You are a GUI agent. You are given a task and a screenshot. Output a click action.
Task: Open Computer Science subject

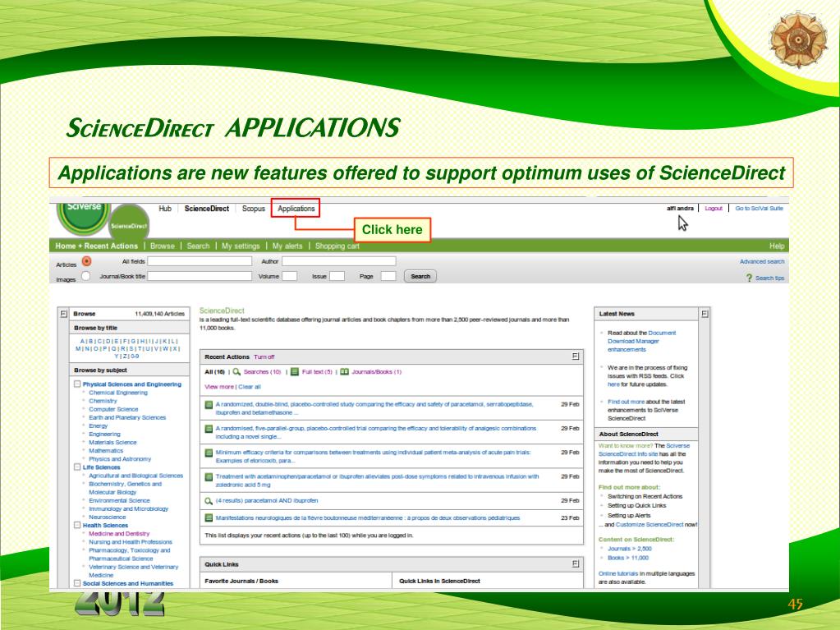pos(113,409)
